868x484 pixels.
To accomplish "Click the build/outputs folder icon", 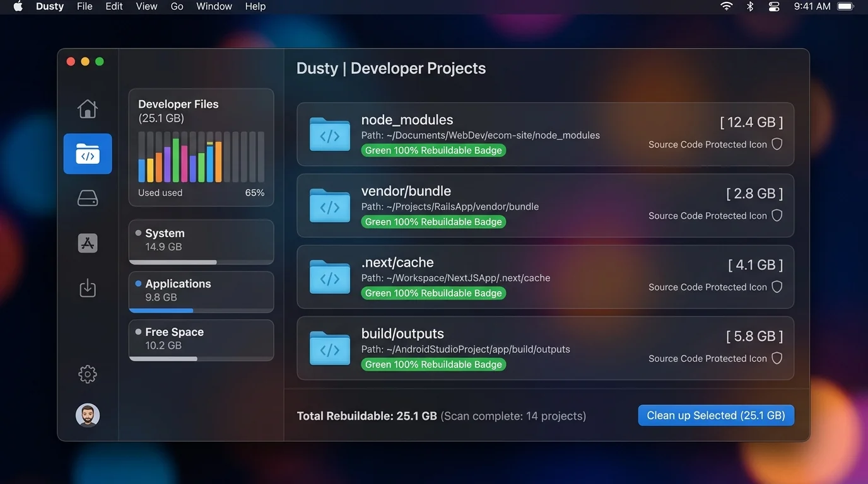I will pyautogui.click(x=330, y=348).
